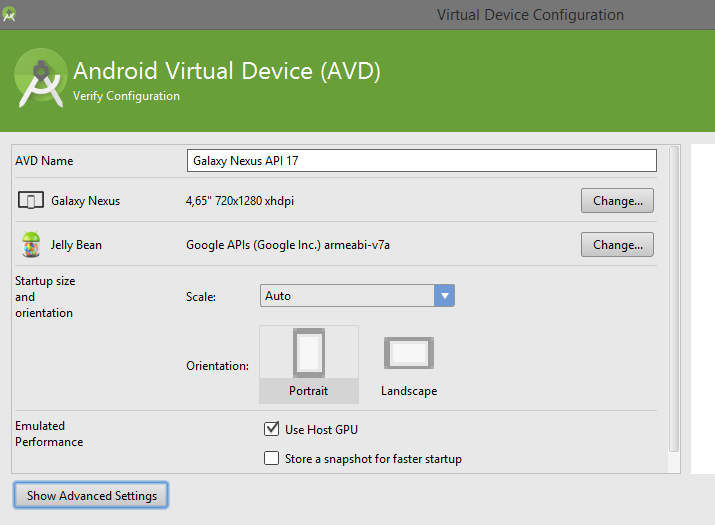
Task: Click the Virtual Device Configuration window title
Action: point(530,15)
